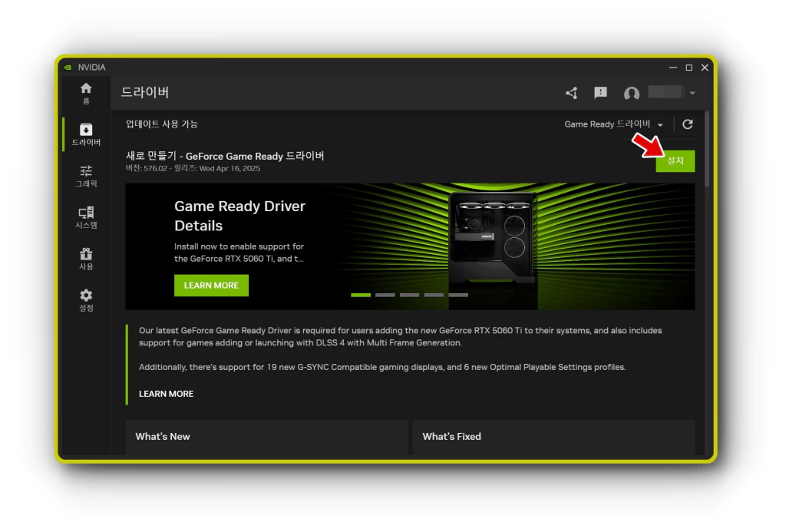Select third carousel slide indicator
786x532 pixels.
coord(410,295)
